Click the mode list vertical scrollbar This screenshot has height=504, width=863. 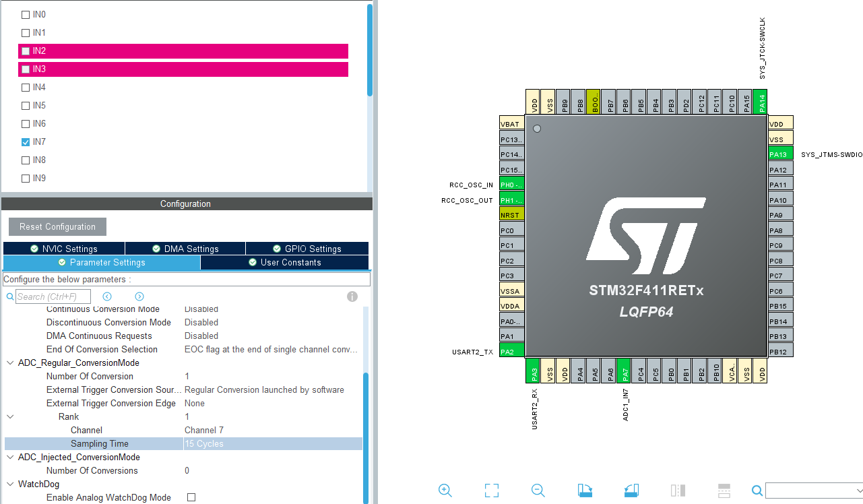[370, 50]
